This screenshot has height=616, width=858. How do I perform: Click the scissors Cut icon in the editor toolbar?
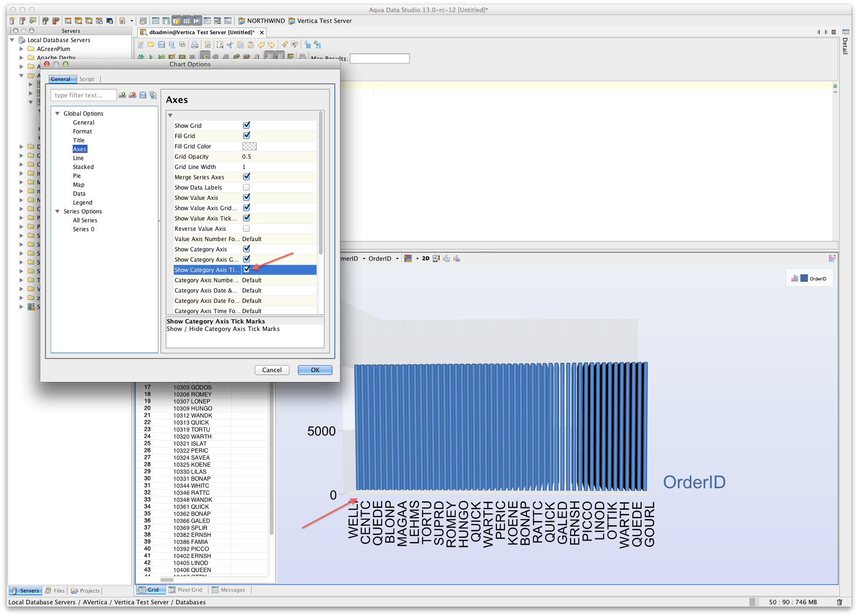pos(230,45)
